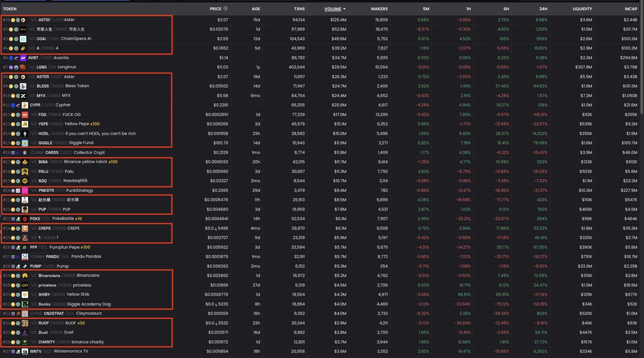
Task: Click the FOG token red logo icon
Action: tap(25, 115)
